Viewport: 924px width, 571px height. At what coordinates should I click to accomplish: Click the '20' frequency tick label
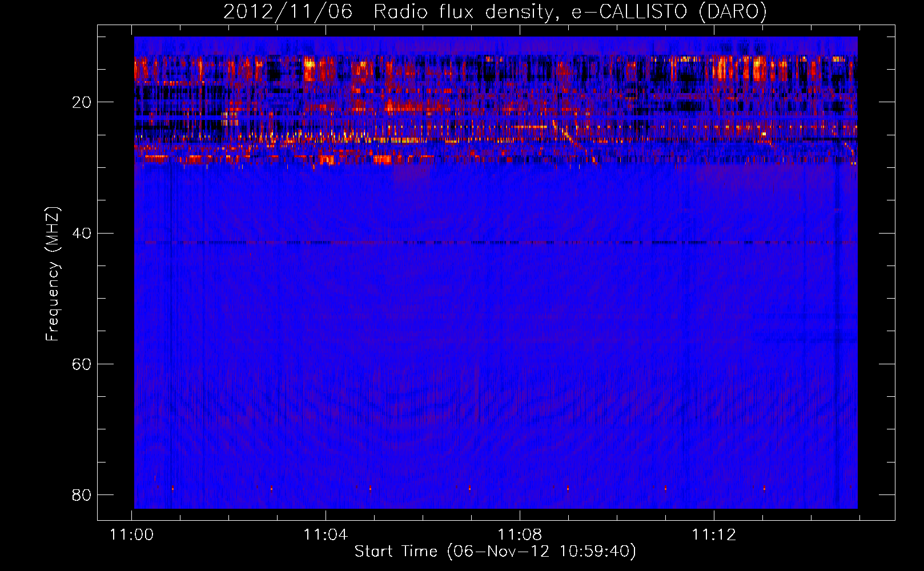(x=82, y=102)
